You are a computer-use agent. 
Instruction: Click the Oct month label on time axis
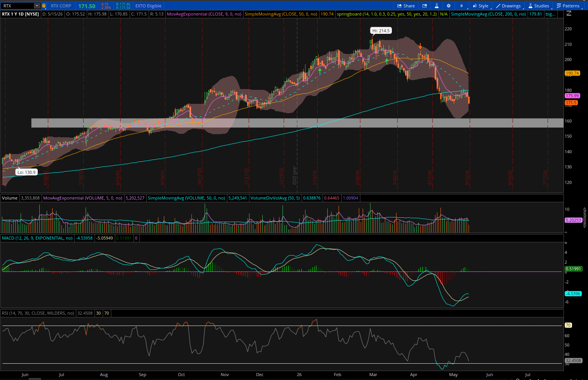coord(181,375)
